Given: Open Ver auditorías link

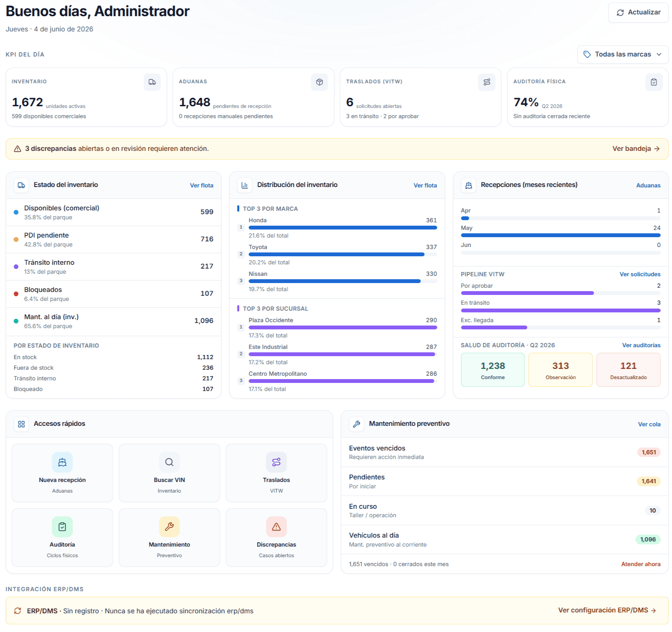Looking at the screenshot, I should point(641,345).
